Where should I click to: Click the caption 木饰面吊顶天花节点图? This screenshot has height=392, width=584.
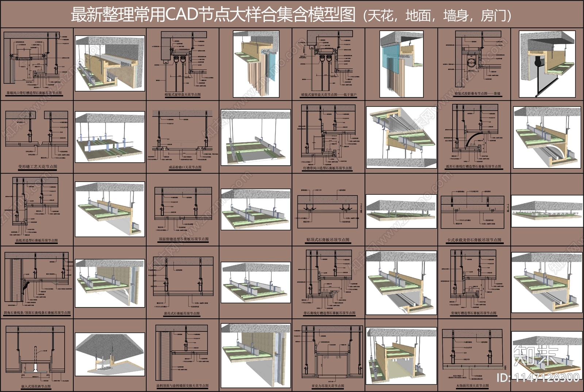pos(472,386)
